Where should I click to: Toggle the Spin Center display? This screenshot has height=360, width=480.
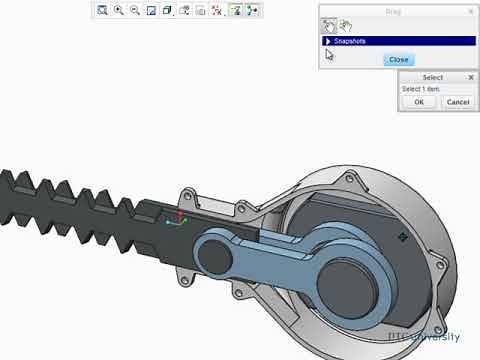click(252, 10)
